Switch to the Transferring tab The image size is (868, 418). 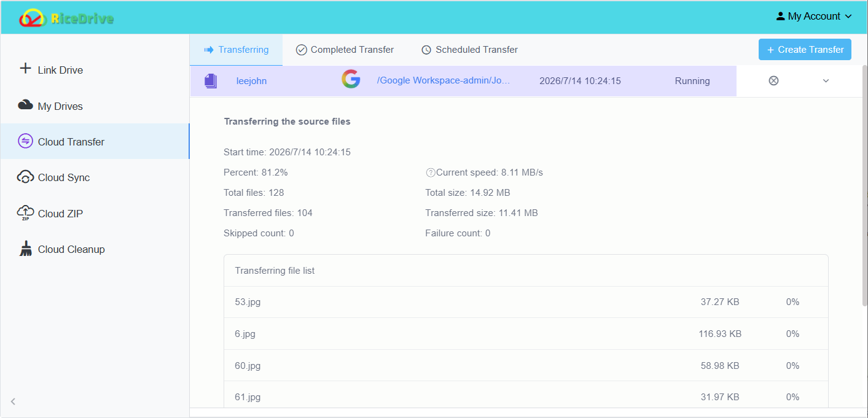coord(236,50)
